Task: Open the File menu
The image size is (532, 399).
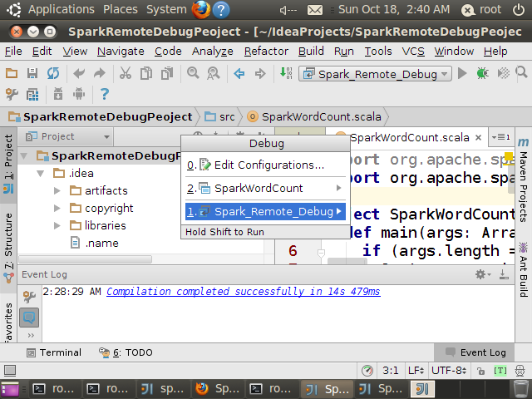Action: point(13,52)
